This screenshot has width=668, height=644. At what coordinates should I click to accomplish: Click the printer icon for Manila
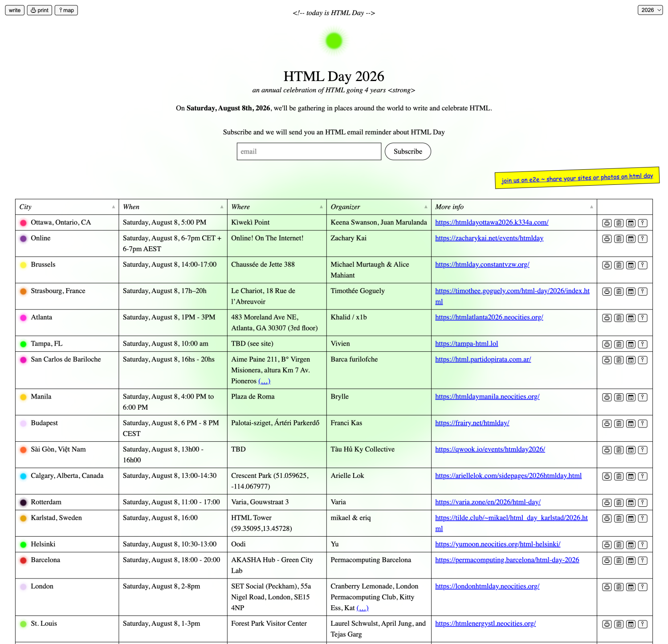coord(607,397)
